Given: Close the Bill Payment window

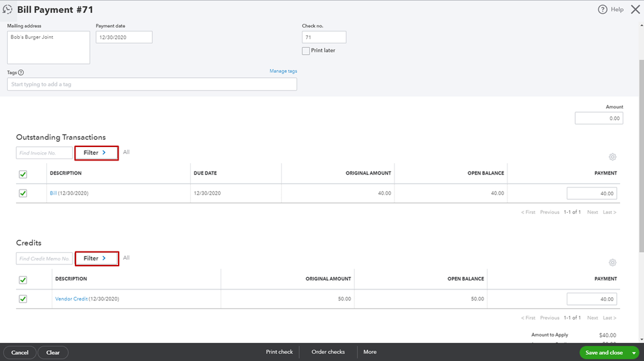Looking at the screenshot, I should coord(635,10).
